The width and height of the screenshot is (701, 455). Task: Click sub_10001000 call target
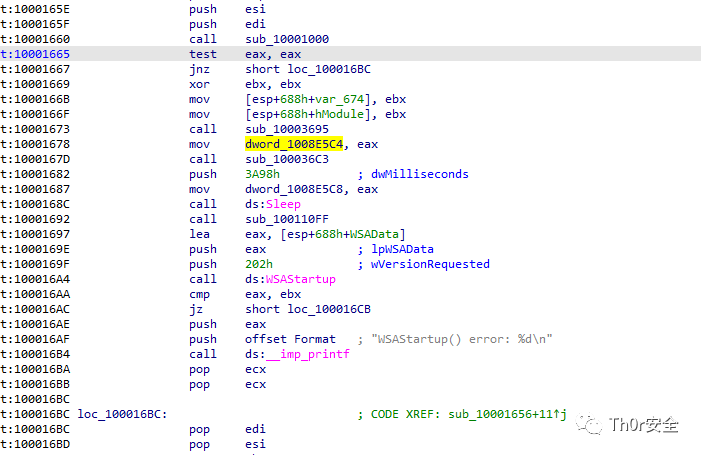287,39
